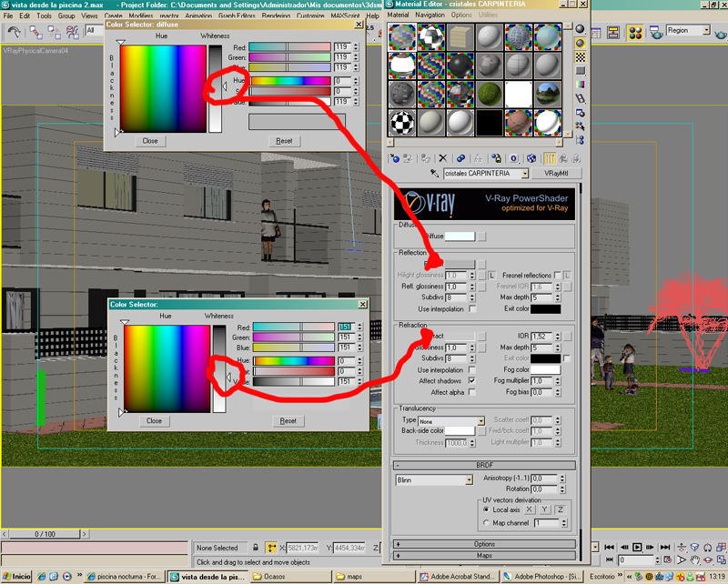
Task: Uncheck the Affect shadows checkbox
Action: coord(472,380)
